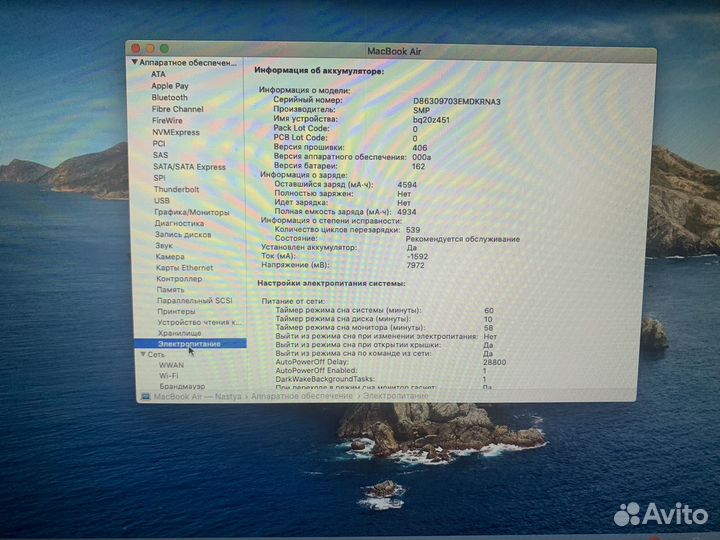The height and width of the screenshot is (540, 720).
Task: Open Запись дисков entry
Action: 183,234
